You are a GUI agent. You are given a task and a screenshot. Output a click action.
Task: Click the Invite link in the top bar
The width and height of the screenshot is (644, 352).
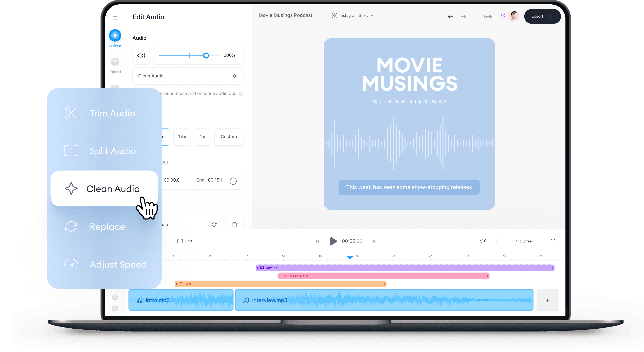(488, 16)
